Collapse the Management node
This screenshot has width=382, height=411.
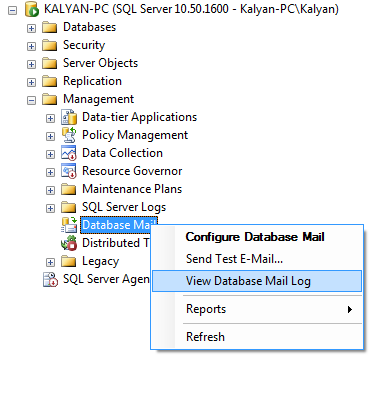click(x=31, y=101)
